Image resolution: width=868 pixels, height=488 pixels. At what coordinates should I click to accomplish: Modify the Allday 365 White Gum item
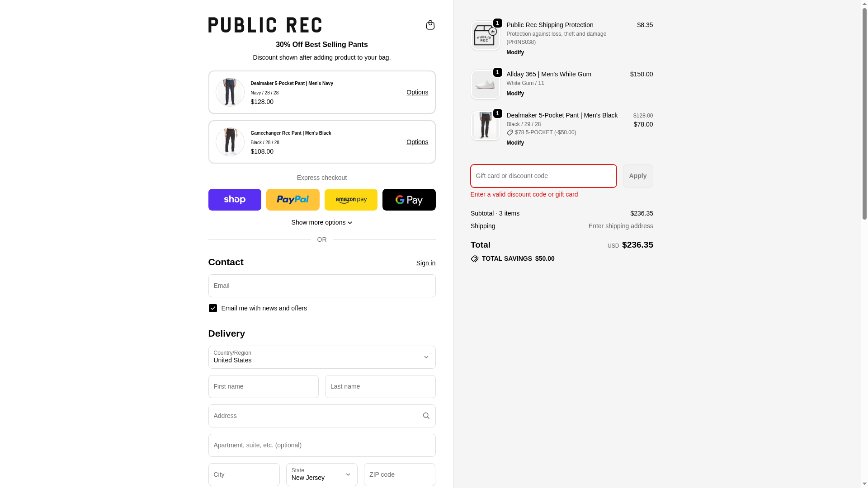pyautogui.click(x=515, y=94)
